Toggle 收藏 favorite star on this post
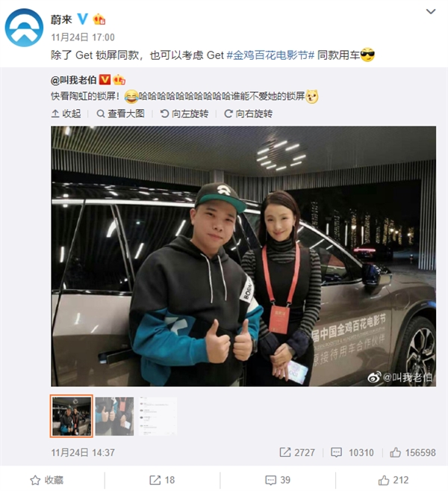This screenshot has height=491, width=448. tap(46, 480)
